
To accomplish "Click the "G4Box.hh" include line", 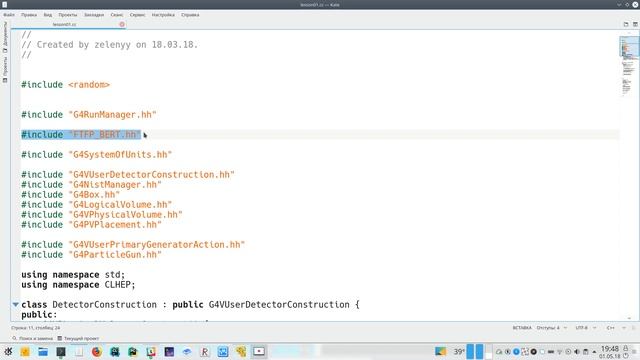I will pyautogui.click(x=71, y=195).
